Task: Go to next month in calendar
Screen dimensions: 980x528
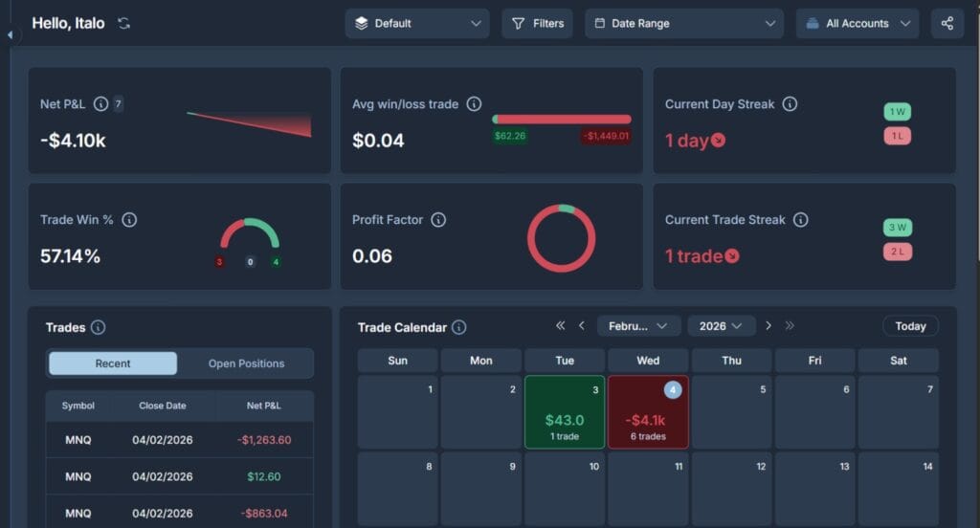Action: click(768, 326)
